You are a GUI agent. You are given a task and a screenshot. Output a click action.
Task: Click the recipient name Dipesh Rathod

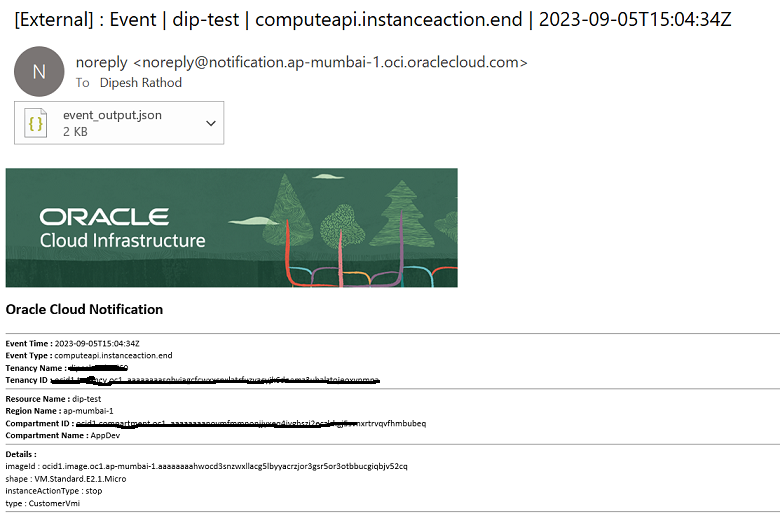141,83
